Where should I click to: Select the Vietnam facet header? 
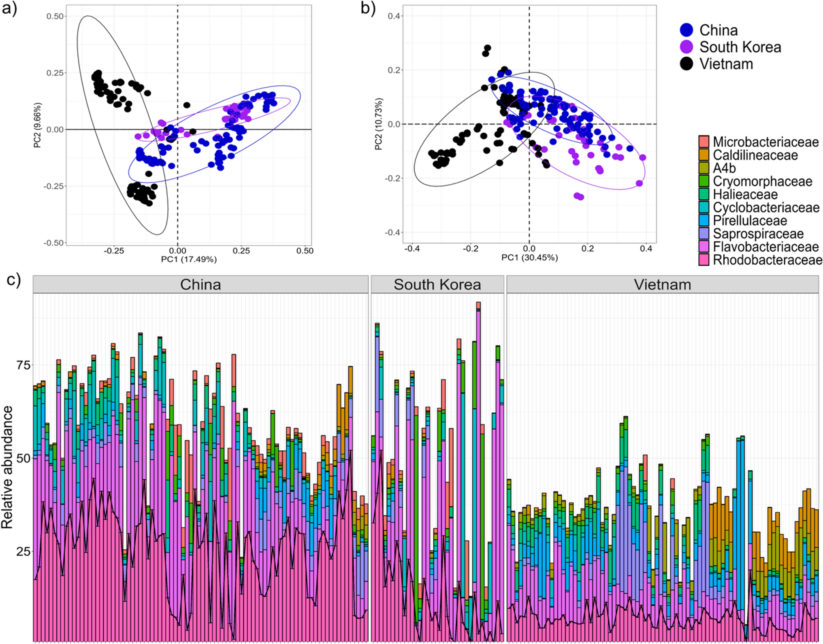point(662,284)
